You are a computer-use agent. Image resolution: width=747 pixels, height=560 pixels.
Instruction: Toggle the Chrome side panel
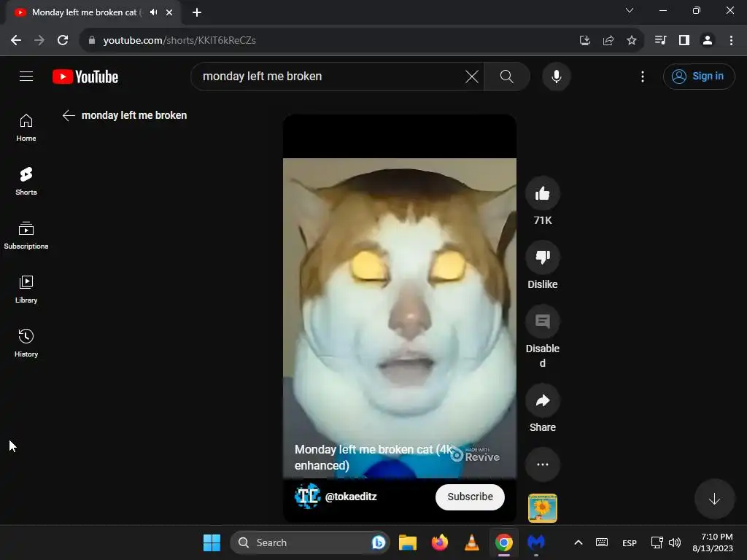click(x=684, y=40)
